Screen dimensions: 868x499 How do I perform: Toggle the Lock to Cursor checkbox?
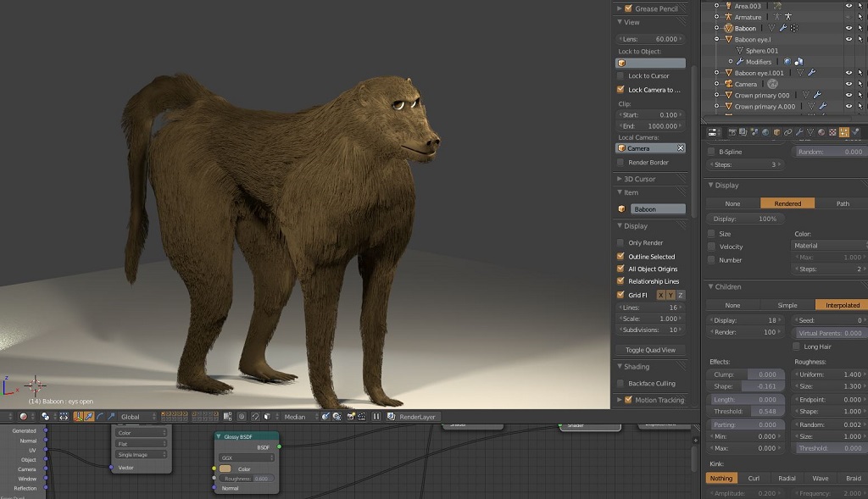[620, 75]
